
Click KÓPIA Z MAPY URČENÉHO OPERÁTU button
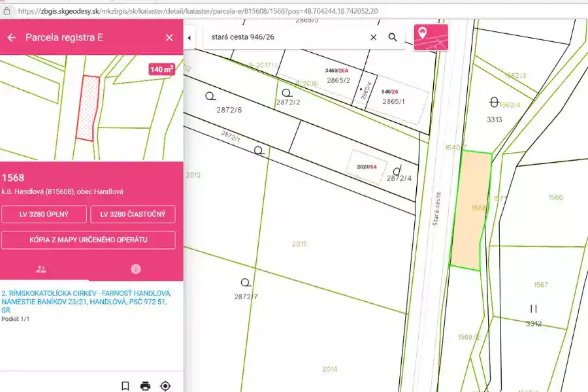(x=88, y=240)
